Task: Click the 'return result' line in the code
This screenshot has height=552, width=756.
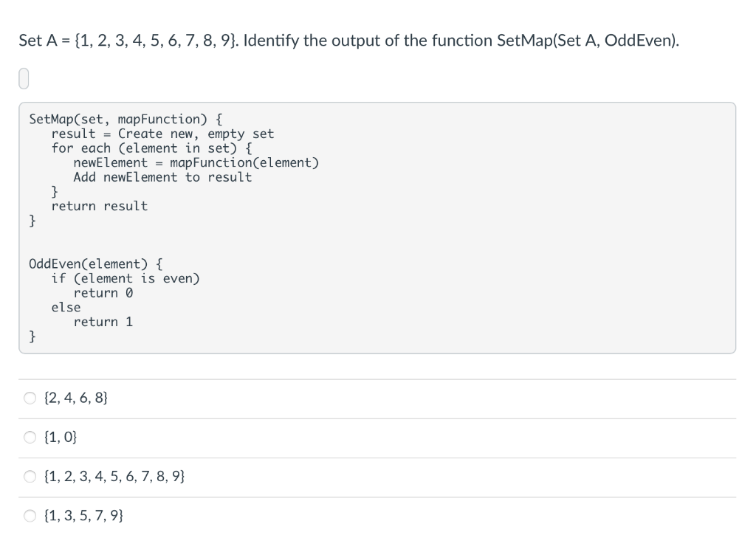Action: pos(99,206)
